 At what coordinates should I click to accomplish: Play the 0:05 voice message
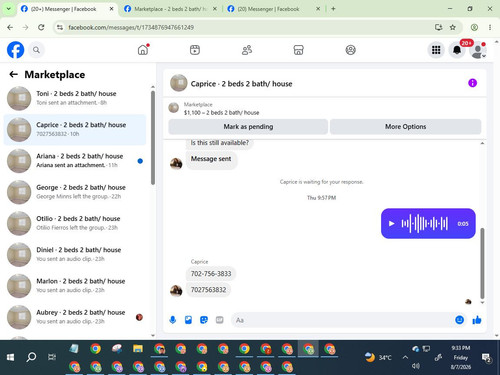(391, 223)
